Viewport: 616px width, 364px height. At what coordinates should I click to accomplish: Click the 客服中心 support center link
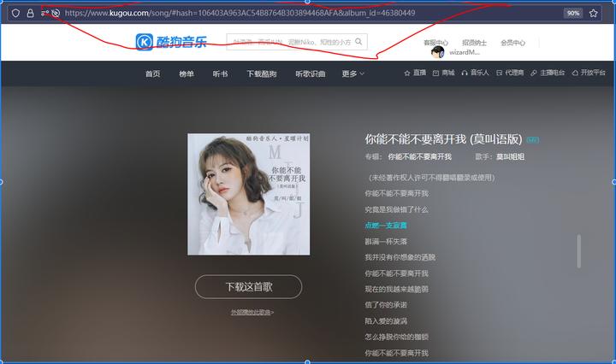pos(435,43)
